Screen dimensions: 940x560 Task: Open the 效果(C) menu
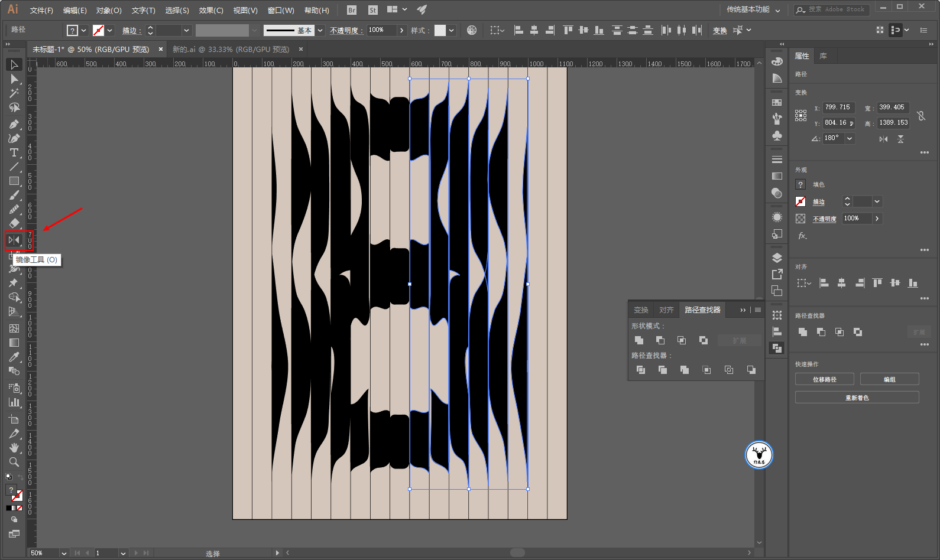(211, 10)
